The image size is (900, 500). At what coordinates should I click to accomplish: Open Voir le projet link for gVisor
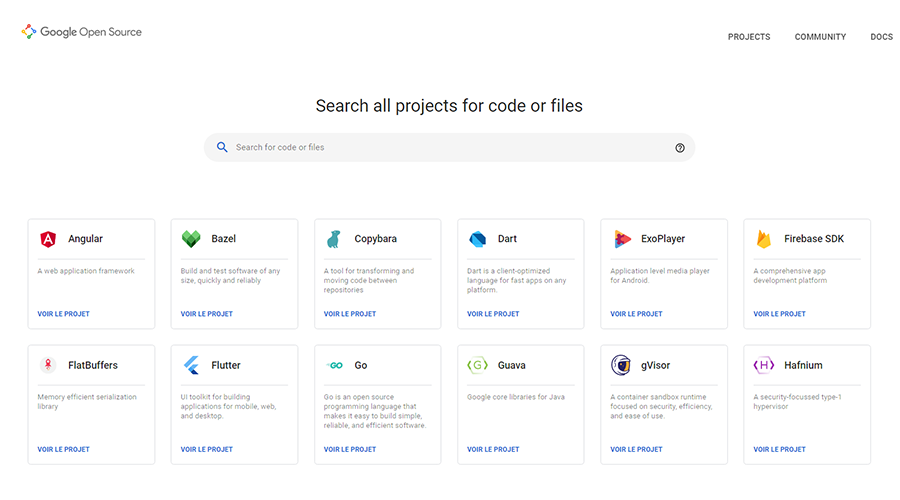point(637,449)
